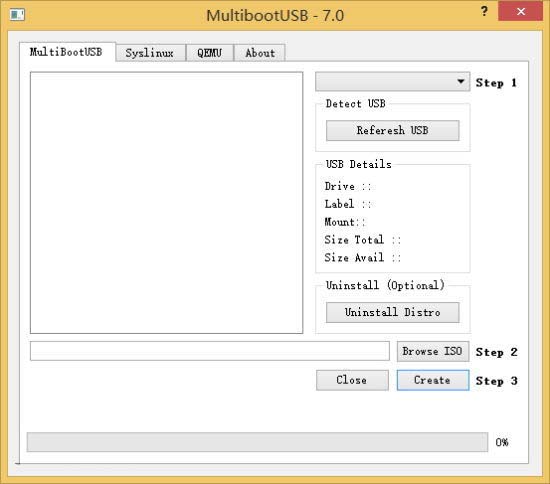Click the Size Avail :: text

coord(362,258)
